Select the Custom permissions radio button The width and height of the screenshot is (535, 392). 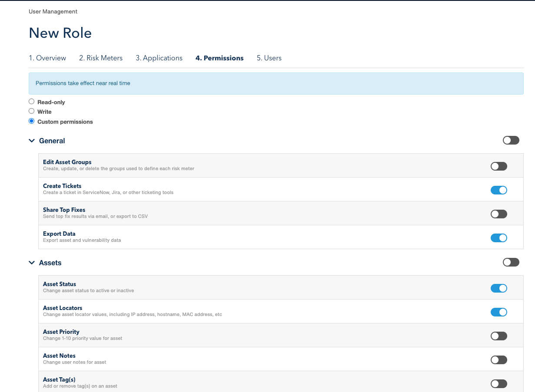click(32, 121)
